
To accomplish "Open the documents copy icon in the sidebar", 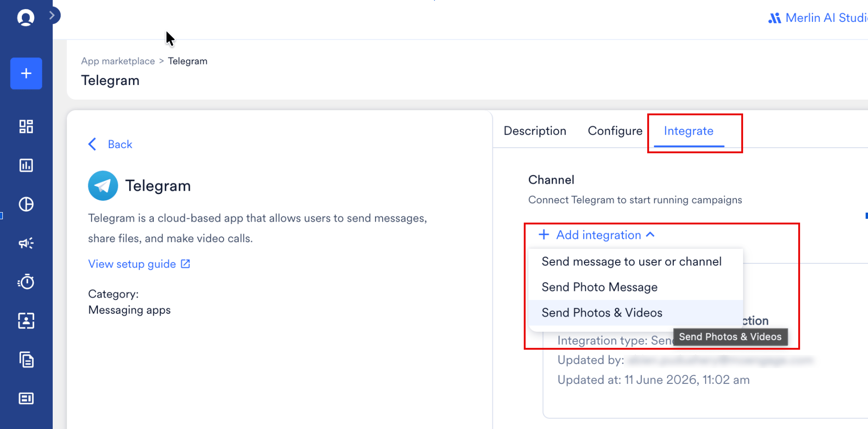I will [x=26, y=360].
